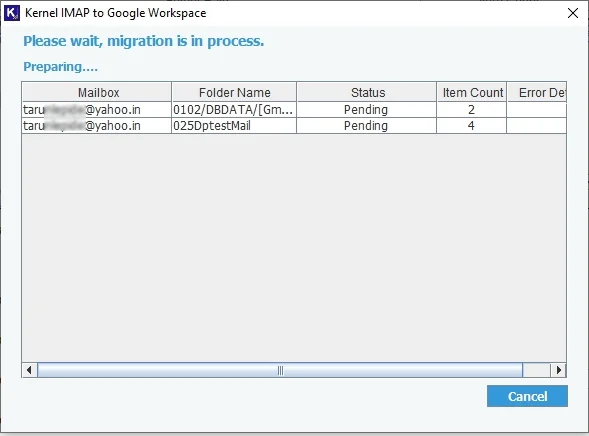589x436 pixels.
Task: Click item count value 2
Action: coord(471,110)
